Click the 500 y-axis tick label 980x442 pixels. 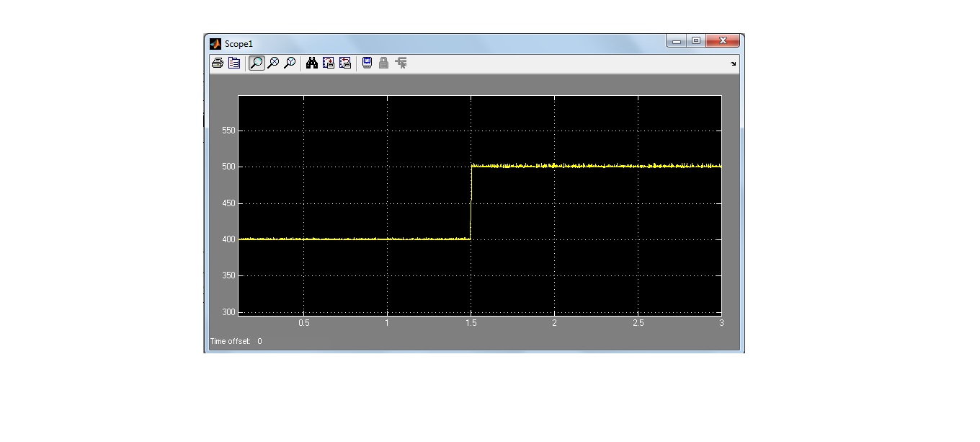tap(228, 167)
